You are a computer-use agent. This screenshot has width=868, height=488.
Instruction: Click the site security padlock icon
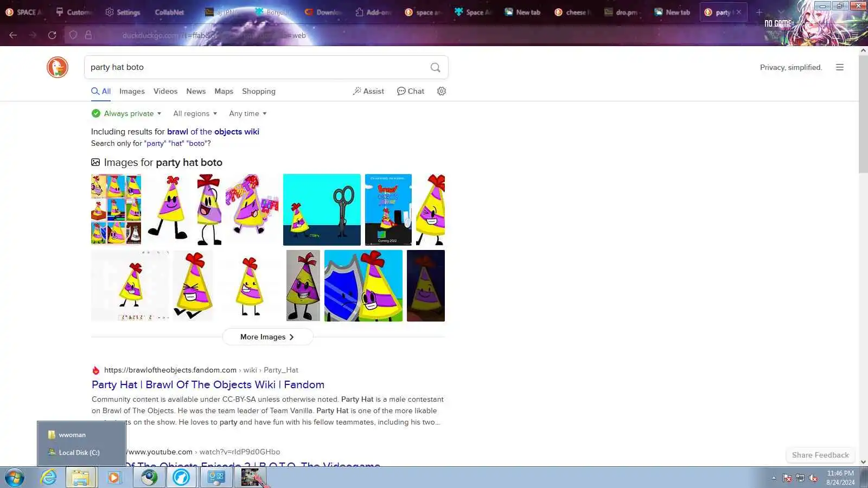(88, 35)
